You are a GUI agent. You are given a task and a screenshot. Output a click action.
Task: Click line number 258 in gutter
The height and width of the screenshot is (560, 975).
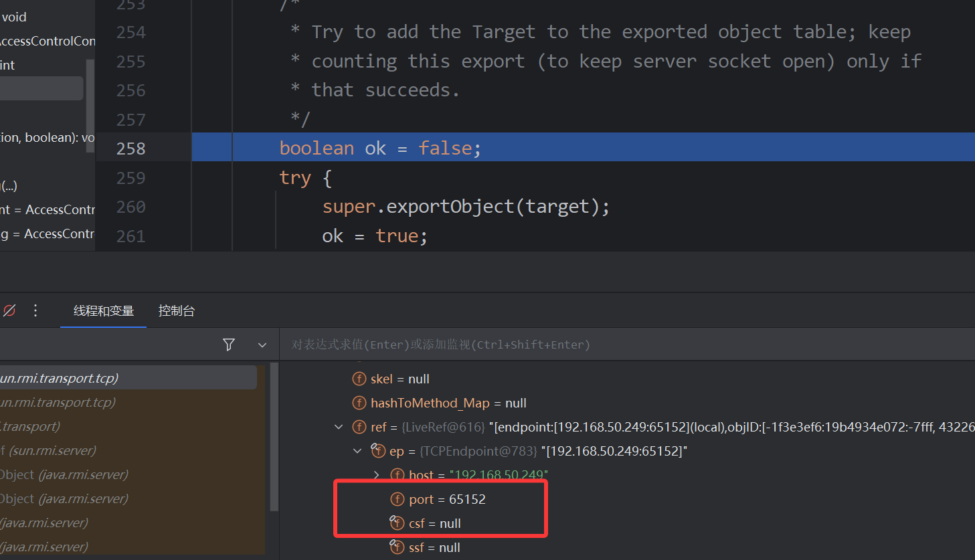[x=130, y=149]
